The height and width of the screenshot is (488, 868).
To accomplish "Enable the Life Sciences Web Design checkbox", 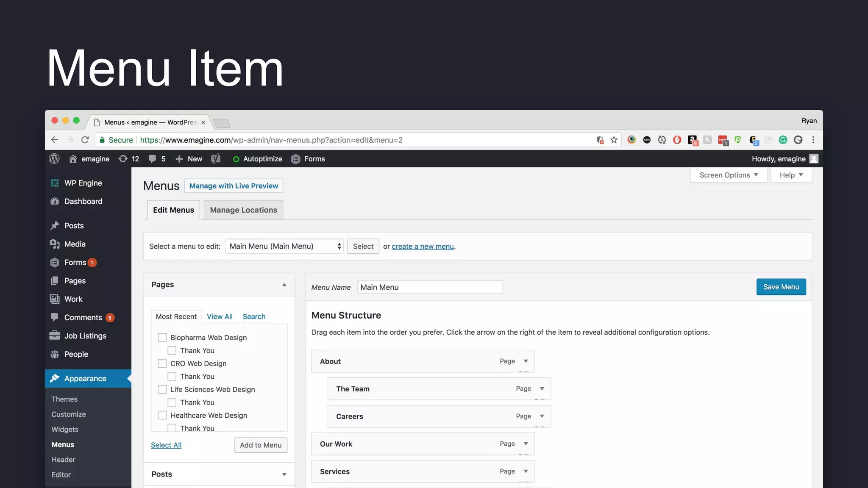I will (162, 389).
